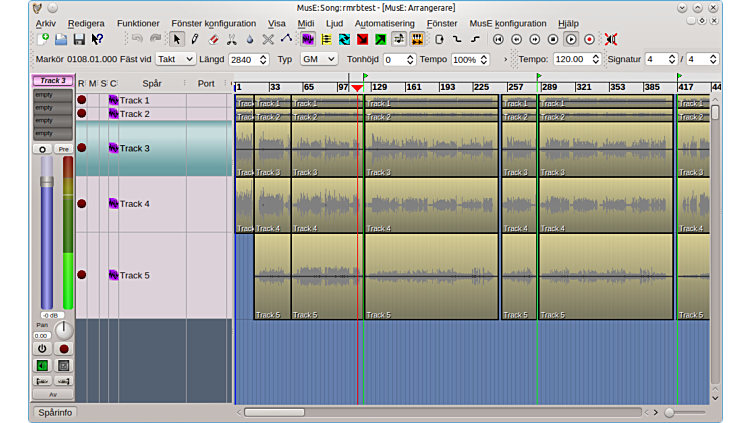Click the Spårinfo button
The height and width of the screenshot is (423, 752).
pos(54,412)
